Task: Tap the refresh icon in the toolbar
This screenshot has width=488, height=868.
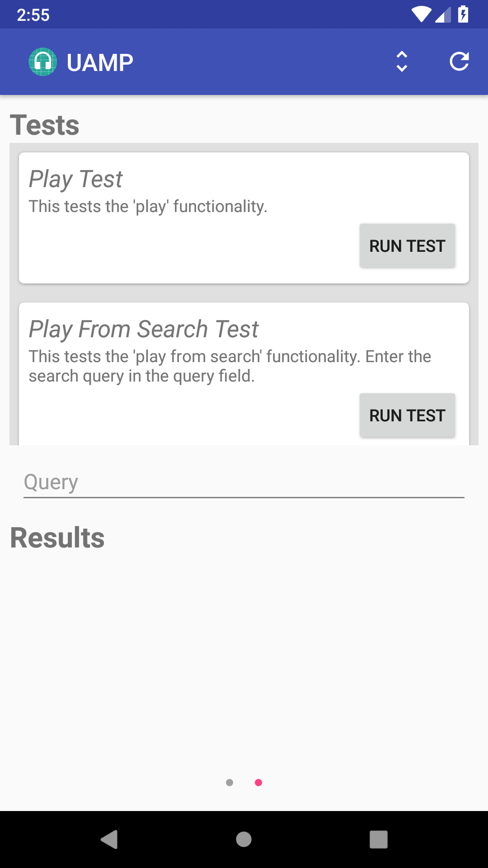Action: tap(460, 61)
